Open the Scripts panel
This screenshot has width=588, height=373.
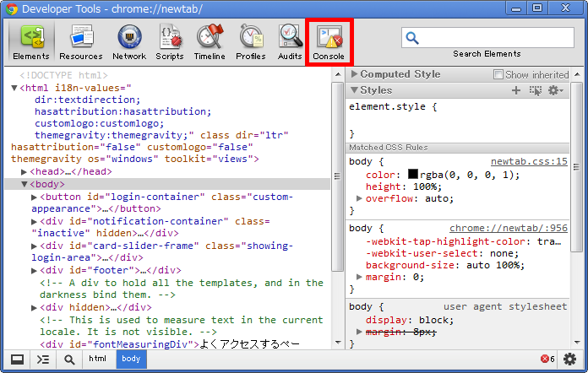point(170,42)
